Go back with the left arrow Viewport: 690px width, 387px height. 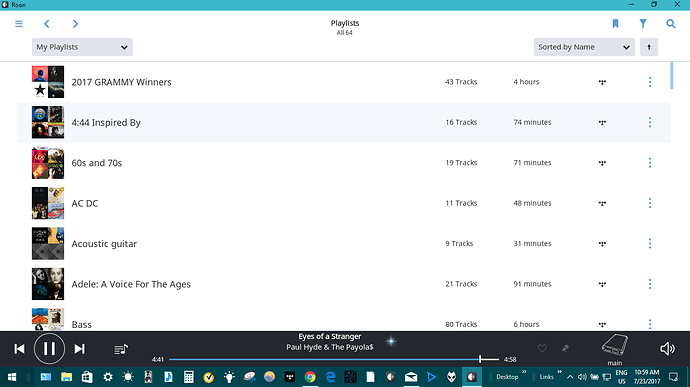[x=47, y=24]
